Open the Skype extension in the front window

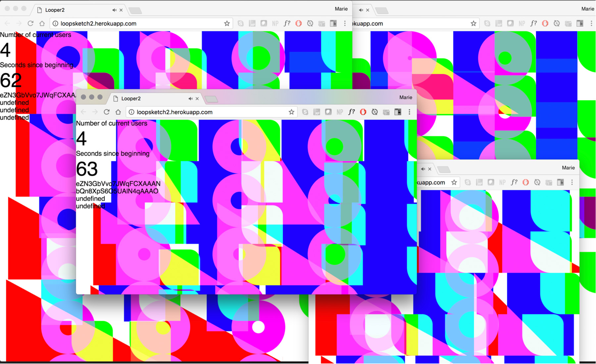click(305, 112)
